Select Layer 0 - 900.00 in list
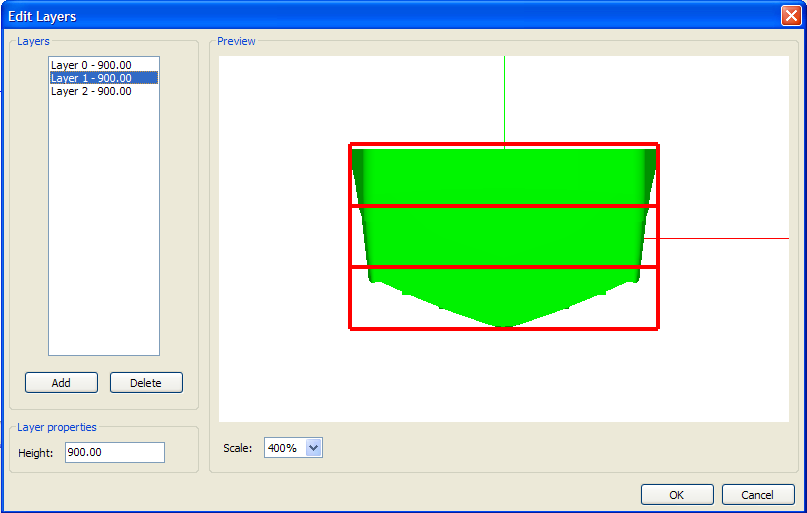The image size is (807, 513). [103, 65]
